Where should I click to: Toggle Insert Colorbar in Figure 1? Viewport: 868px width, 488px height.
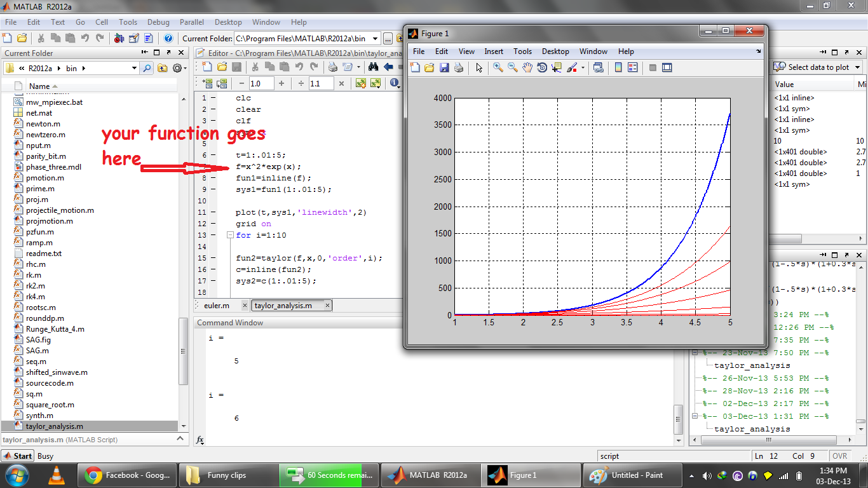(x=618, y=67)
